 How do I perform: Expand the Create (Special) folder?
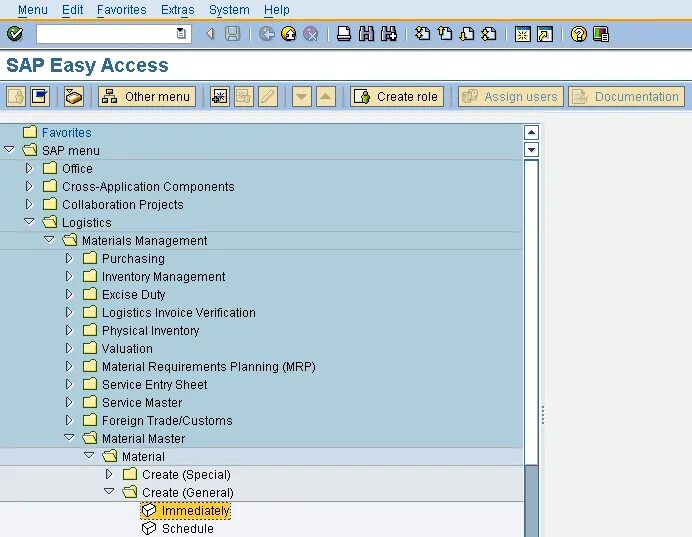click(109, 474)
